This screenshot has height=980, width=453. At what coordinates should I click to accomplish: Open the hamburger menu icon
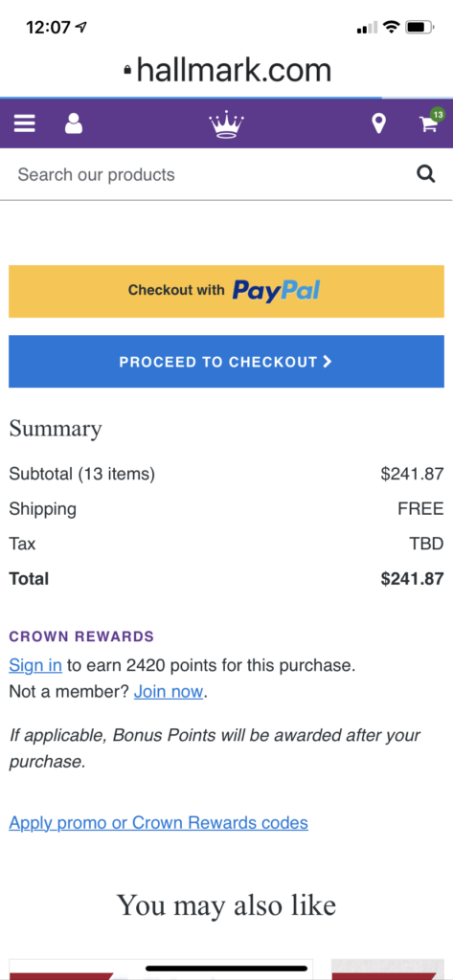pyautogui.click(x=24, y=123)
